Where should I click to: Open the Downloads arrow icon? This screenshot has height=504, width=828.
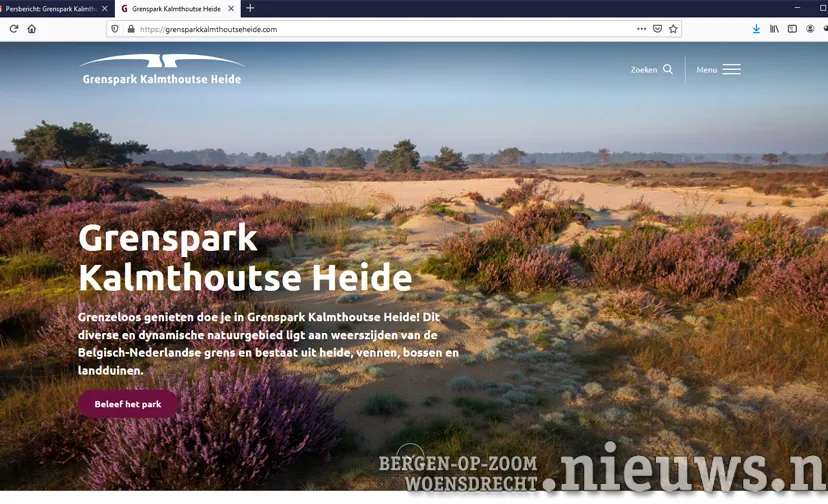point(756,29)
